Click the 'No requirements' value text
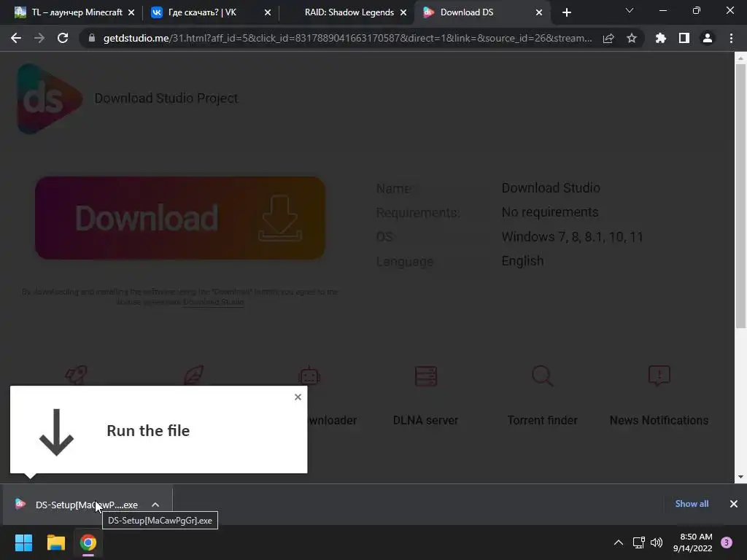The width and height of the screenshot is (747, 560). coord(550,212)
